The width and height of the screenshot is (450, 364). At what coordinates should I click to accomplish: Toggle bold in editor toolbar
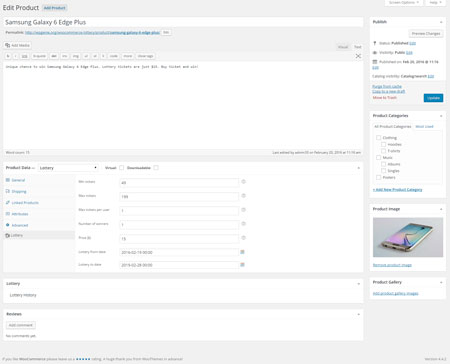point(8,56)
